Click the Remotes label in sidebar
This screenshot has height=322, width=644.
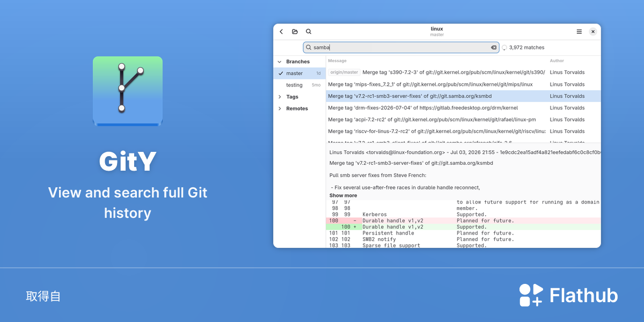click(297, 108)
